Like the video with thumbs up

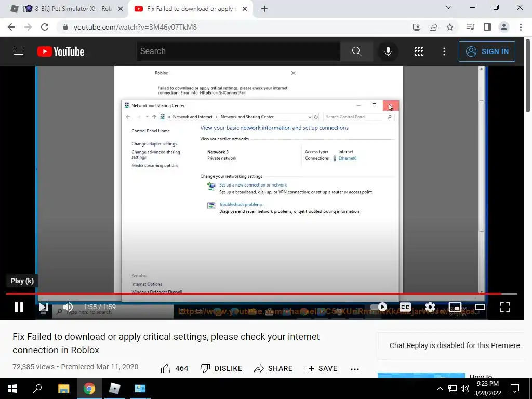pos(175,368)
